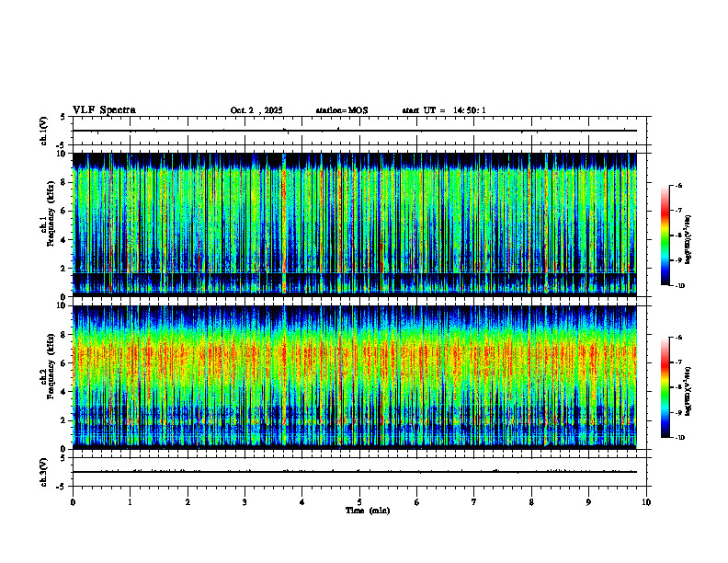This screenshot has height=563, width=728.
Task: Click time axis tick label "10"
Action: coord(646,502)
